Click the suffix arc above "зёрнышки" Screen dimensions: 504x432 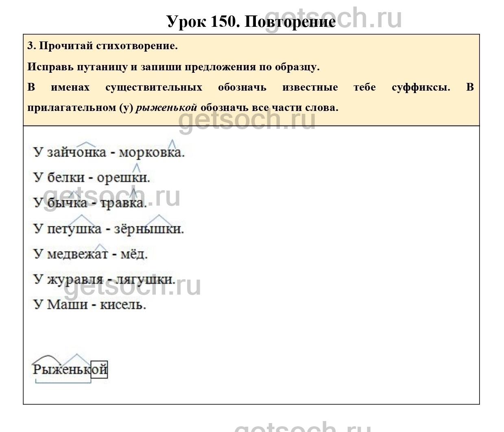[158, 219]
